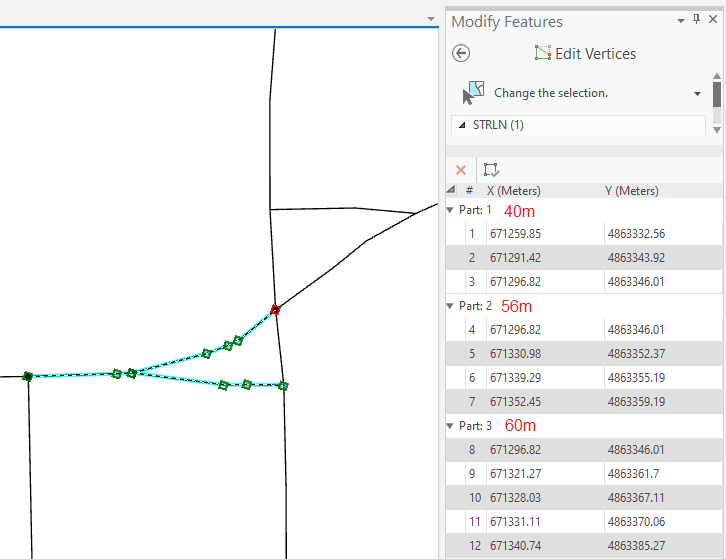Viewport: 726px width, 559px height.
Task: Click Y value 4863361.7
Action: [x=633, y=474]
